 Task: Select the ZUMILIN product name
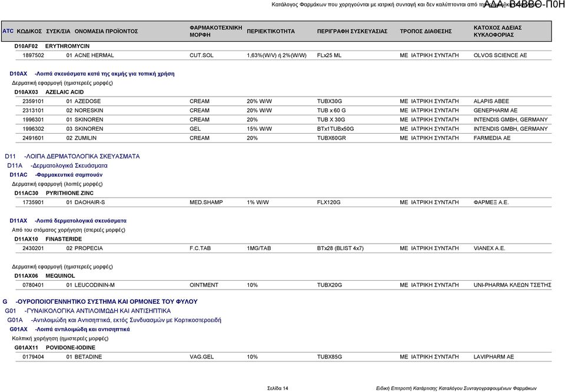85,138
